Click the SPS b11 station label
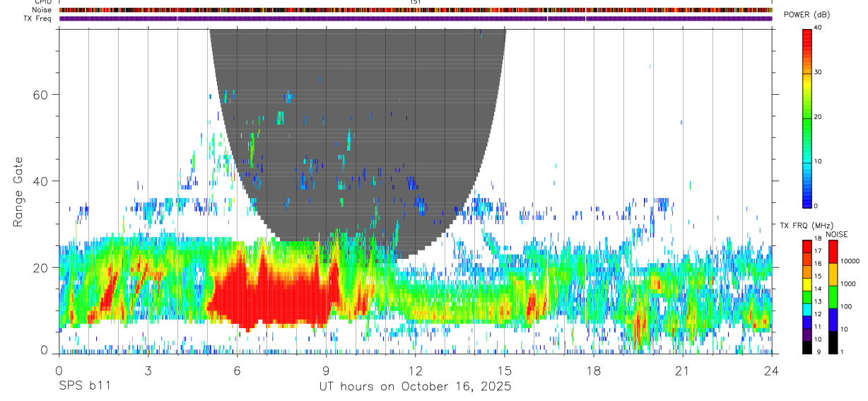Screen dimensions: 868x401 tap(84, 386)
